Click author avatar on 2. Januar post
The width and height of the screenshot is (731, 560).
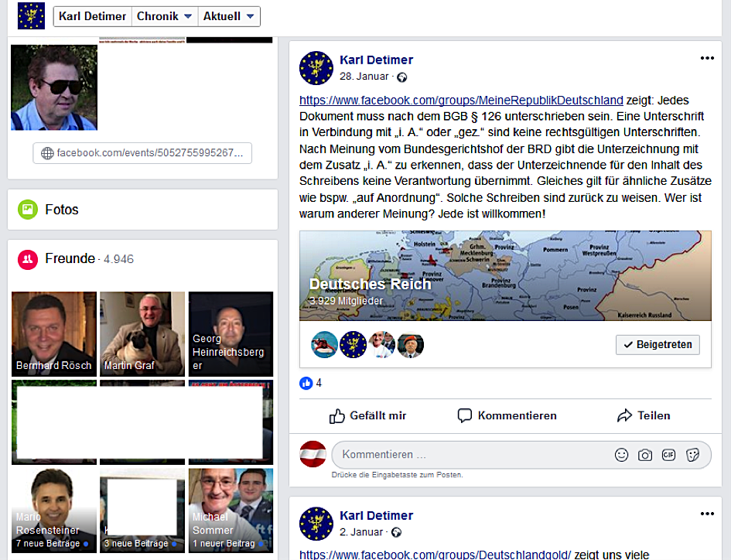click(x=316, y=524)
